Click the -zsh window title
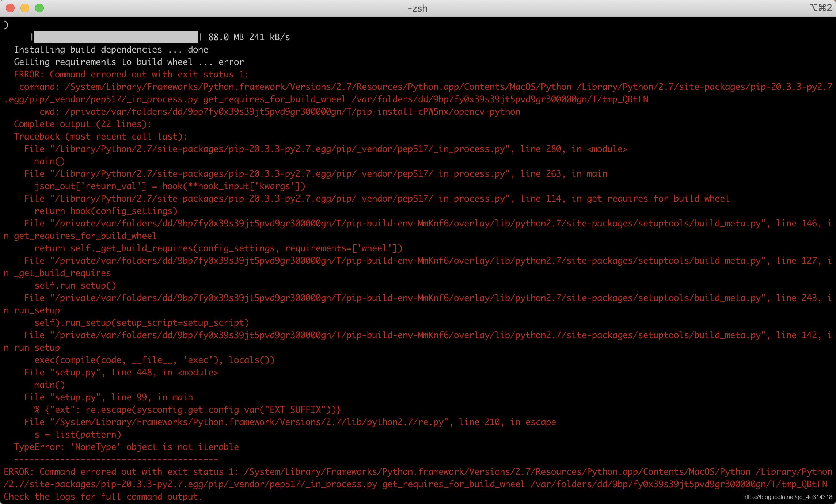Image resolution: width=836 pixels, height=504 pixels. 418,8
